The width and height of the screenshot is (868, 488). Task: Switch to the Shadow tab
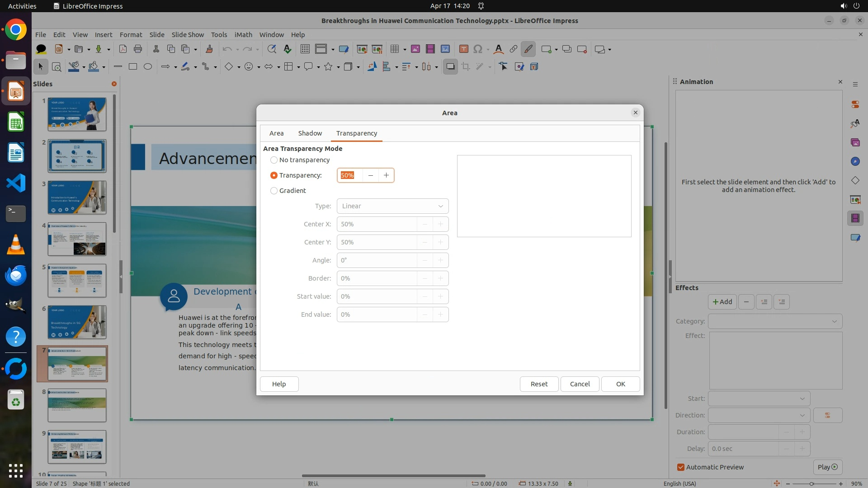(x=310, y=133)
